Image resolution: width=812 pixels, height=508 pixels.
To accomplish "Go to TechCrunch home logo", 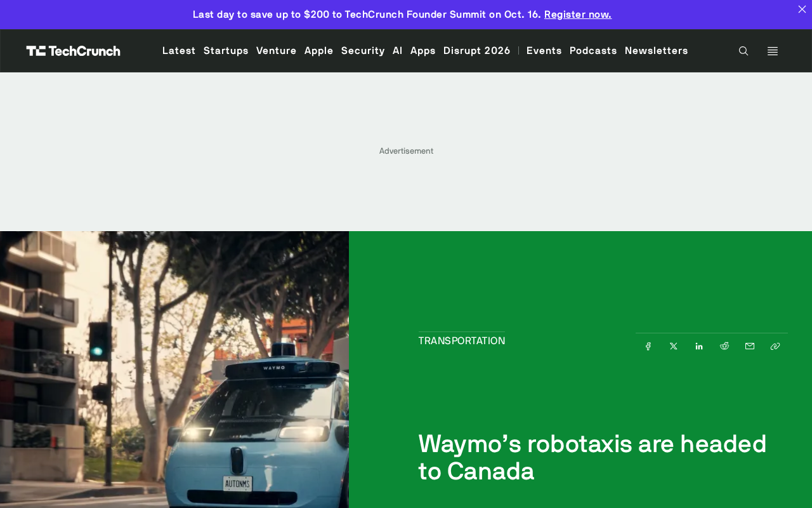I will click(x=74, y=51).
